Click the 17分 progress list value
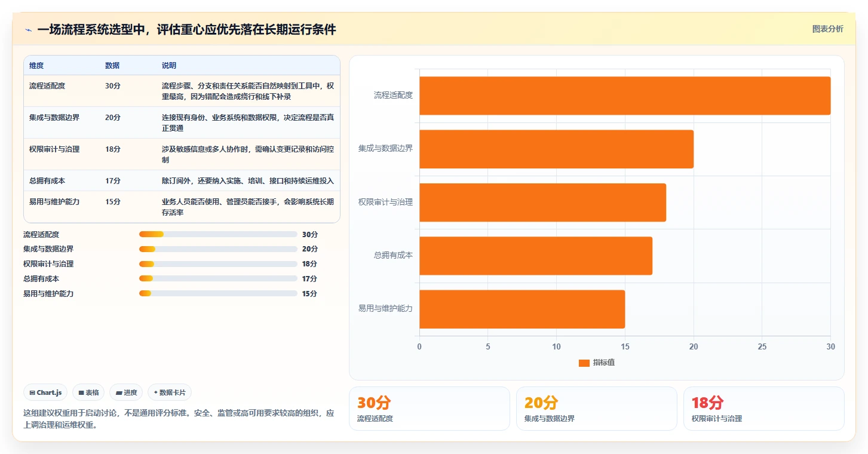The width and height of the screenshot is (868, 454). click(309, 279)
